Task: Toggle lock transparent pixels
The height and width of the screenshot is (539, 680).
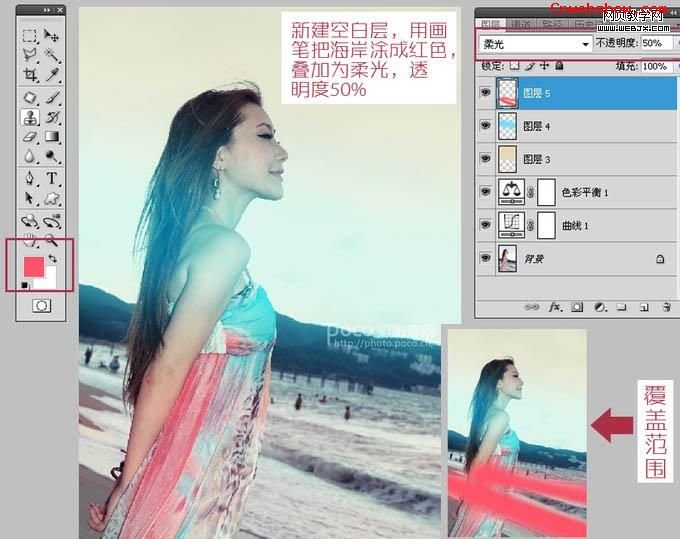Action: pos(514,66)
